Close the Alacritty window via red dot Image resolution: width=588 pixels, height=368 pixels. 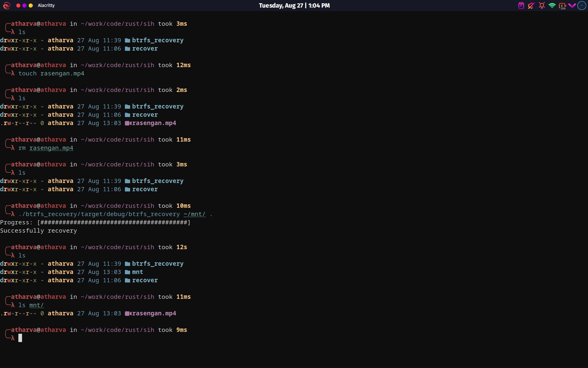pos(18,5)
